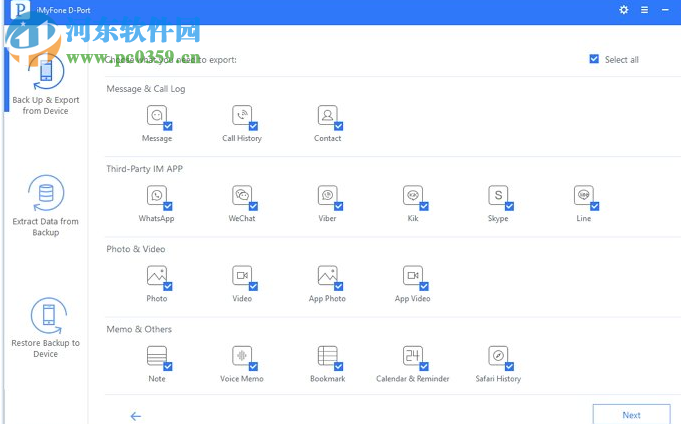Minimize the iMyFone D-Port window
This screenshot has height=424, width=681.
[x=665, y=10]
